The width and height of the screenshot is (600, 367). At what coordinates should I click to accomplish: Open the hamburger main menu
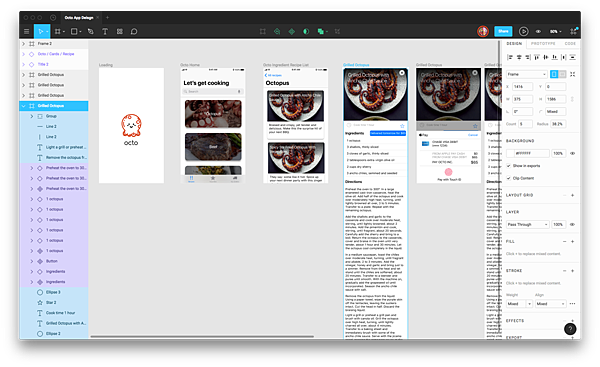(26, 31)
